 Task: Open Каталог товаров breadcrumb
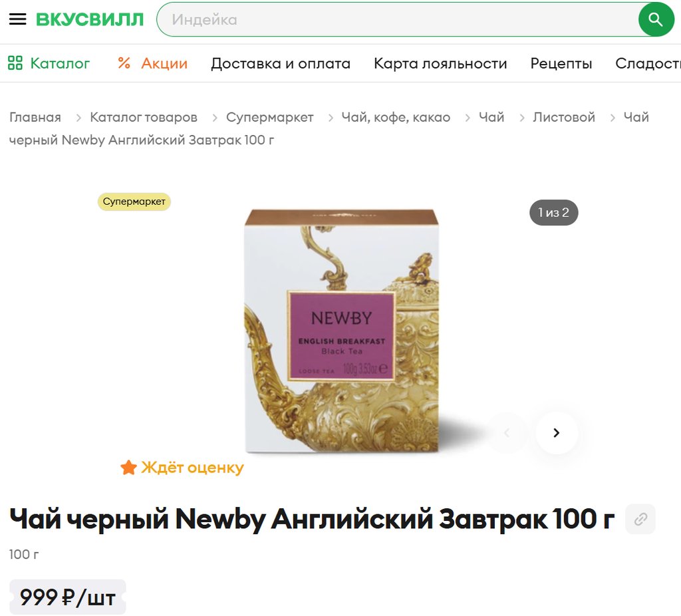pyautogui.click(x=144, y=117)
